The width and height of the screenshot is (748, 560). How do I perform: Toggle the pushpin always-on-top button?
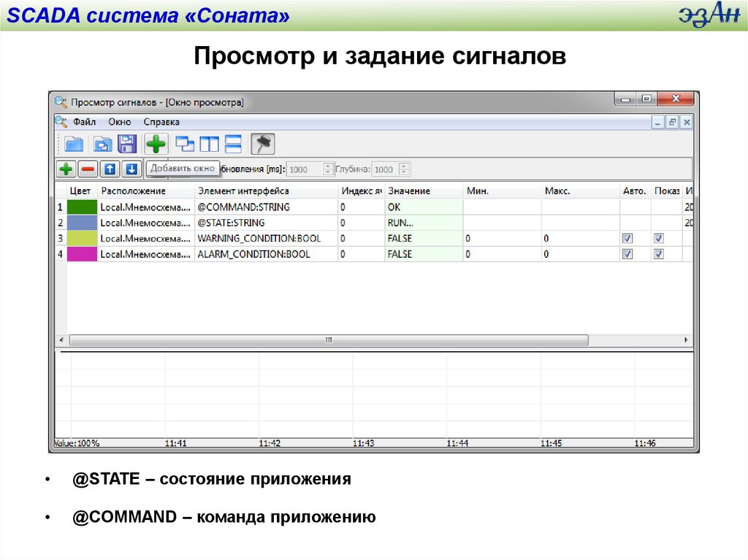[262, 144]
